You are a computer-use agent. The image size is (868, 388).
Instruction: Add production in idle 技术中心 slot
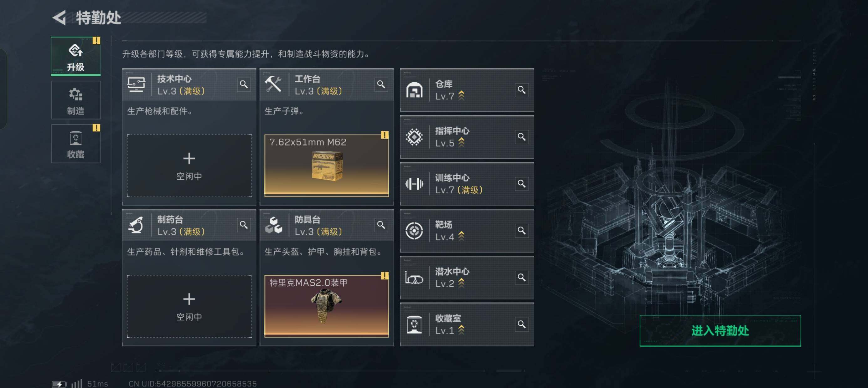(189, 166)
